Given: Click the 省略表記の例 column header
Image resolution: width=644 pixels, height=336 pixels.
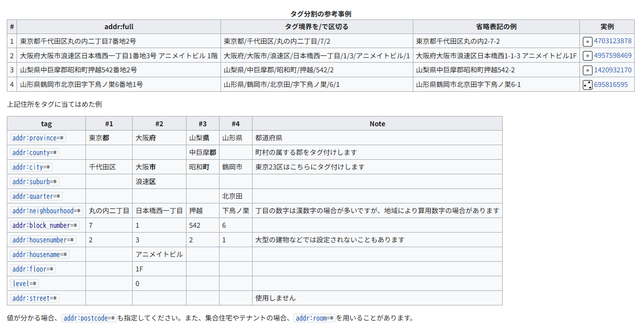Looking at the screenshot, I should coord(496,27).
